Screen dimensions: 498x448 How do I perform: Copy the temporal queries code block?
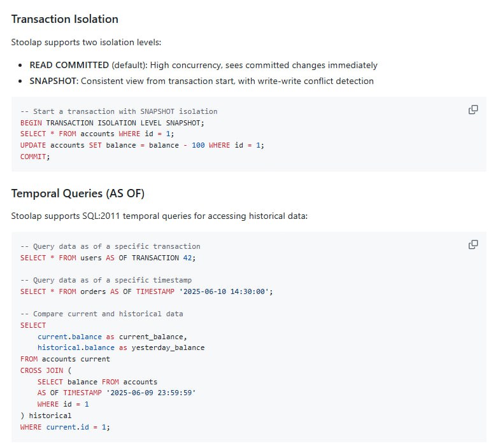point(473,244)
